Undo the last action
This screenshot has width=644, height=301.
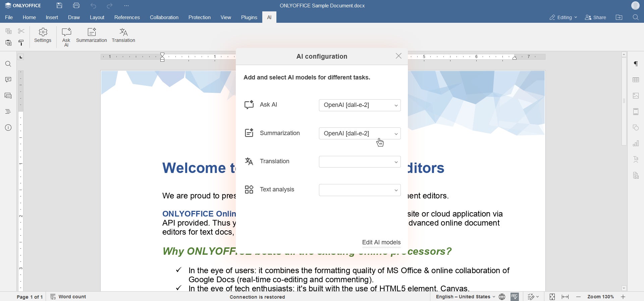point(94,6)
